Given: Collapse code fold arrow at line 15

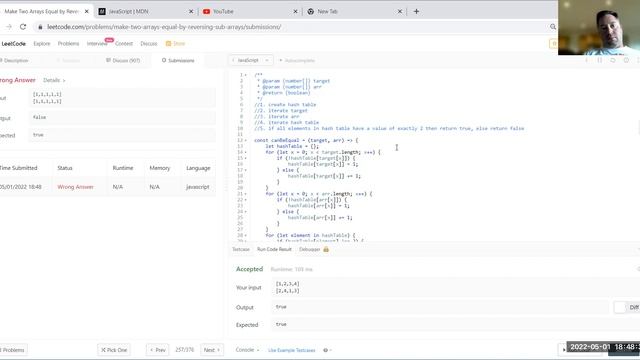Looking at the screenshot, I should (246, 158).
